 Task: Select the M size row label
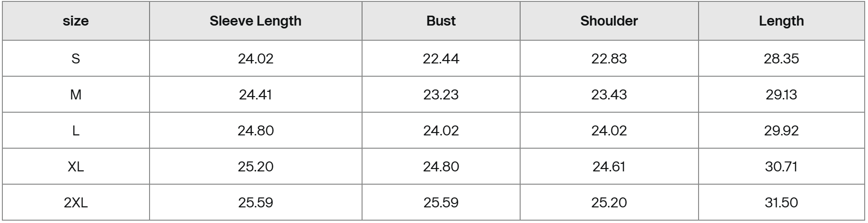point(76,95)
